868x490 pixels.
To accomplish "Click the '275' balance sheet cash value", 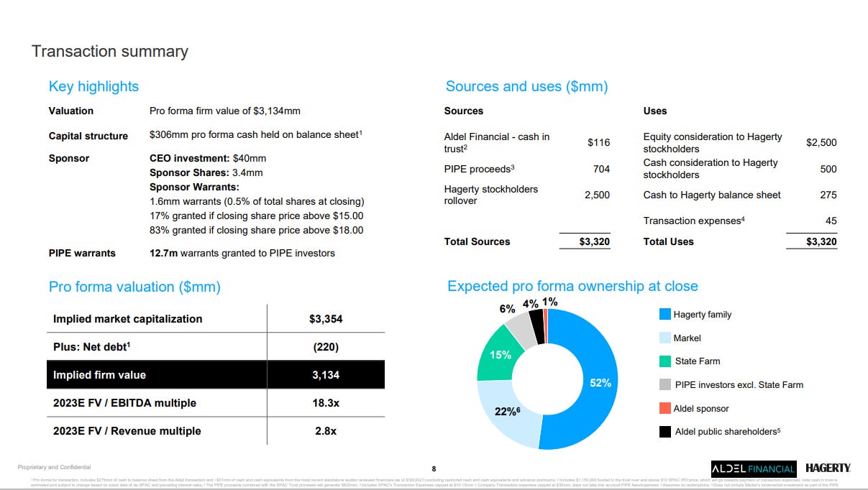I will pos(828,195).
